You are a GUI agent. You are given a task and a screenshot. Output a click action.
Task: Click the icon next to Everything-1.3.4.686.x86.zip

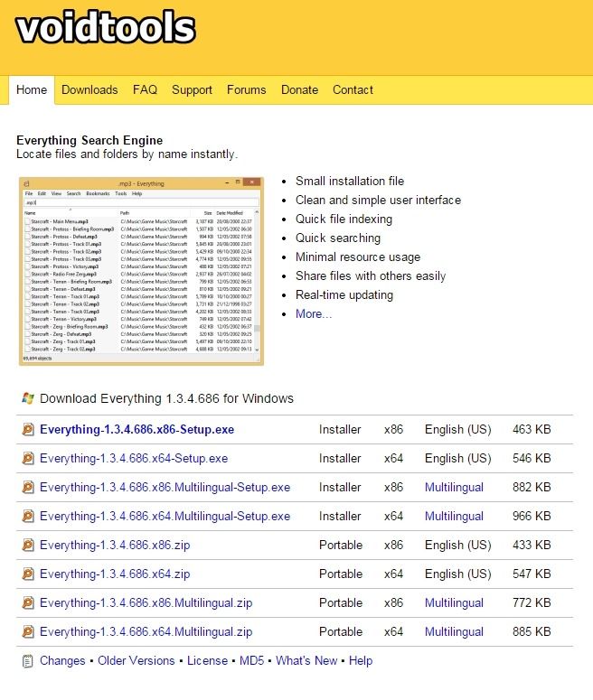click(28, 545)
